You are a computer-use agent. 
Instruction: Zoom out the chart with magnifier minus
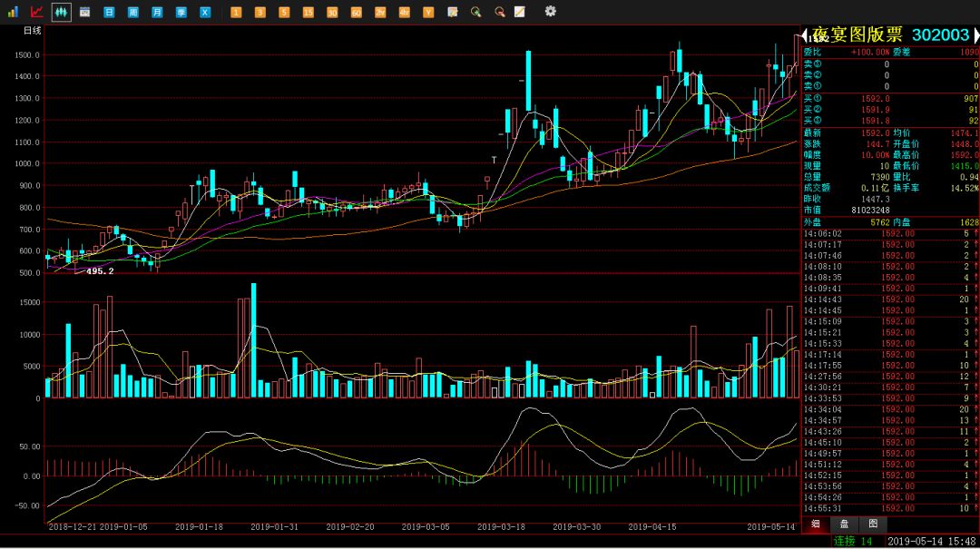[500, 12]
